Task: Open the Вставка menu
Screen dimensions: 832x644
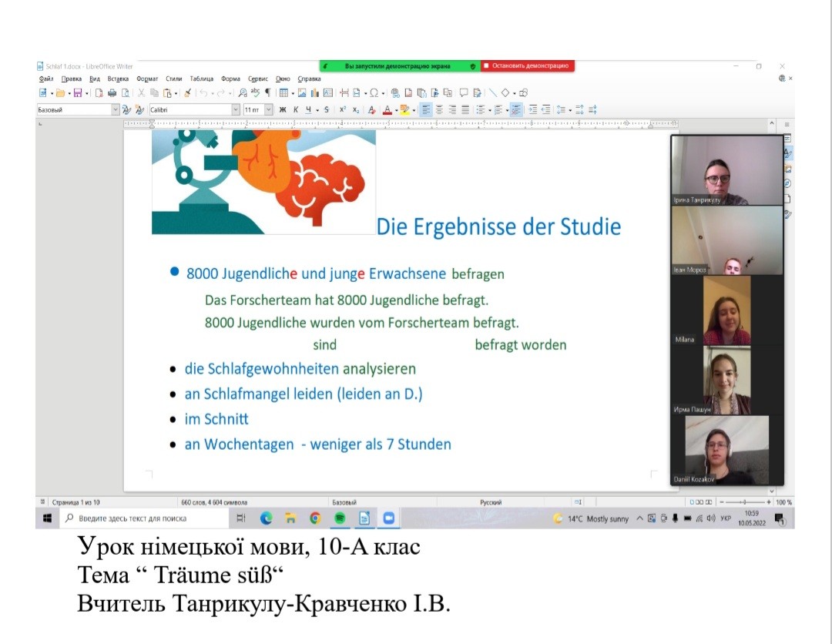Action: 118,79
